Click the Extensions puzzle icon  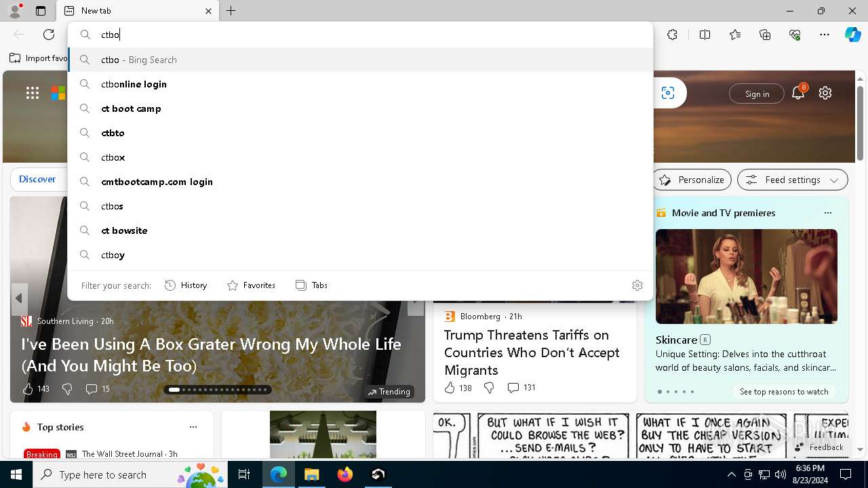click(672, 35)
